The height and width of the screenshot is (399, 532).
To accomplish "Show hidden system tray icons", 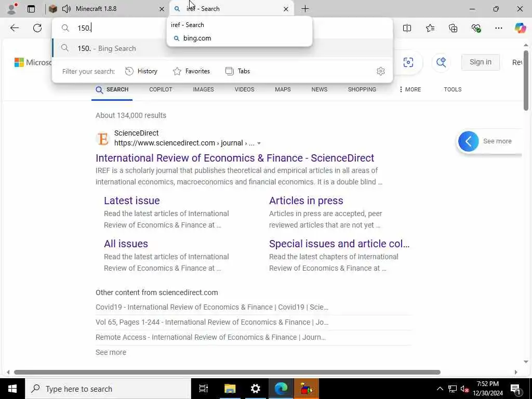I will 440,389.
